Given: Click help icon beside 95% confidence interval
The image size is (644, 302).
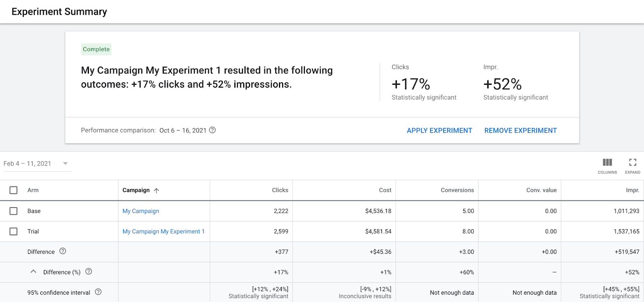Looking at the screenshot, I should click(x=98, y=292).
